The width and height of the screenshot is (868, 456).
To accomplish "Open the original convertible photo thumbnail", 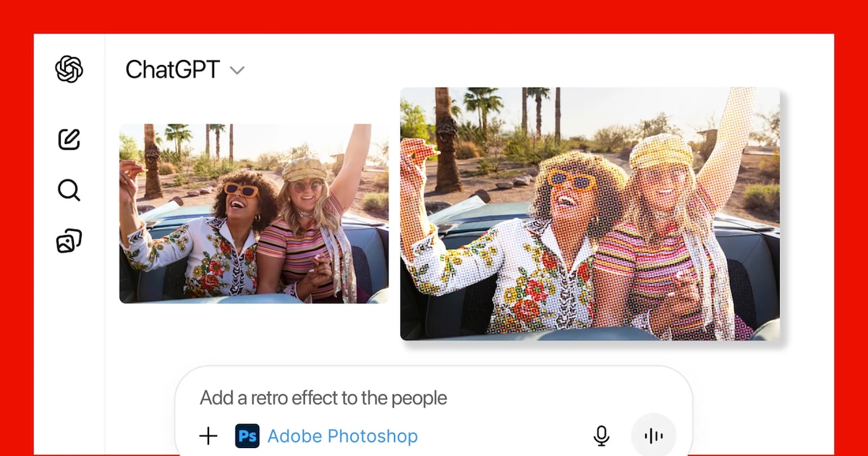I will [x=253, y=214].
